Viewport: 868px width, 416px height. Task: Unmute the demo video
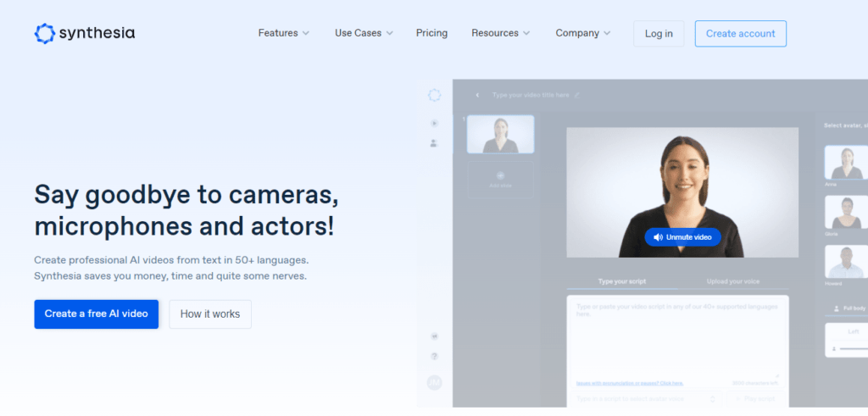pos(682,237)
